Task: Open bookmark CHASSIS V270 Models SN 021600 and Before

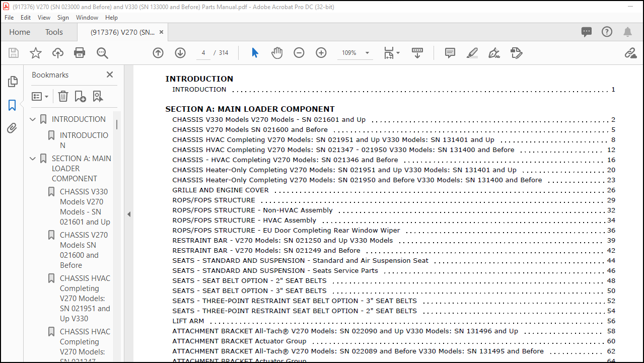Action: click(85, 250)
